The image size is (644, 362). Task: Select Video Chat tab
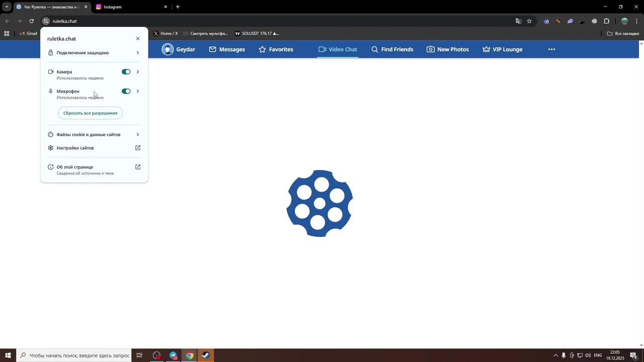[338, 49]
